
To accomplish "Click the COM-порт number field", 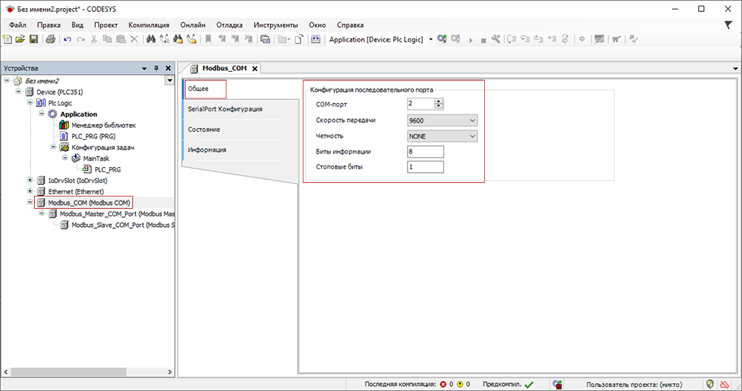I will [421, 104].
